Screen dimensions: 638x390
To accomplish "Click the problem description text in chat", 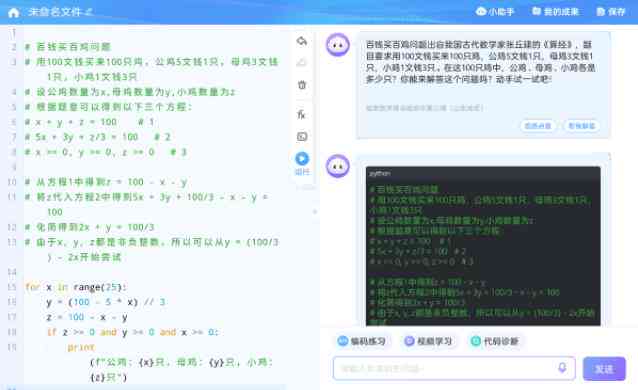I will coord(480,62).
